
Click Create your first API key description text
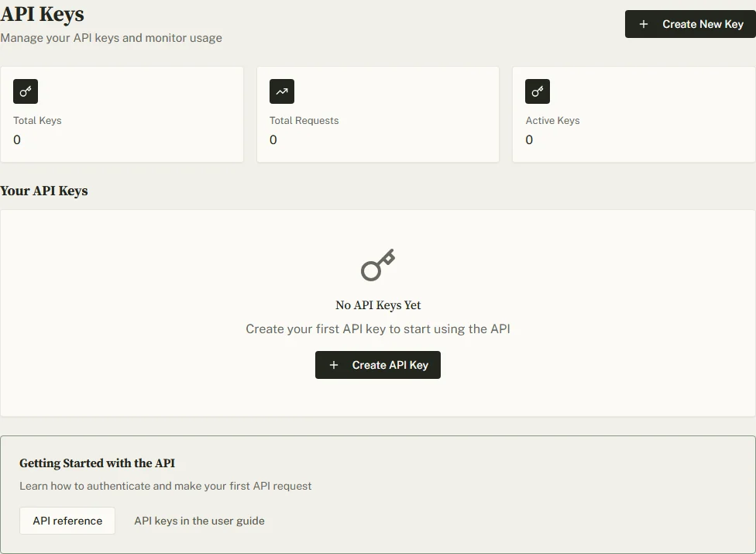tap(378, 329)
